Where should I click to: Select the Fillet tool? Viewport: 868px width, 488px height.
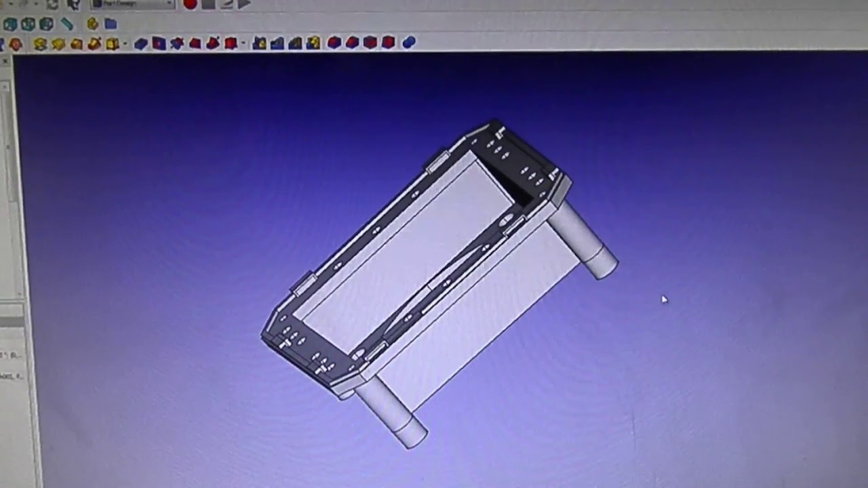pyautogui.click(x=334, y=43)
